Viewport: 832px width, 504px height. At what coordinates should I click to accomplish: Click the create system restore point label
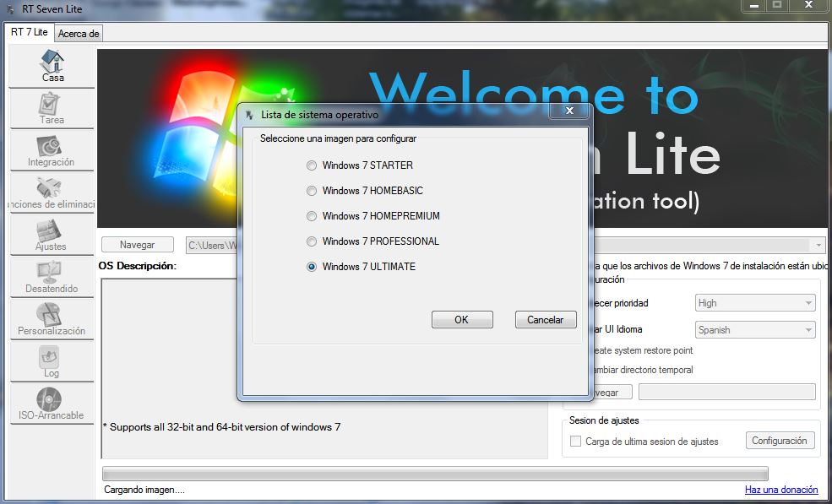643,350
